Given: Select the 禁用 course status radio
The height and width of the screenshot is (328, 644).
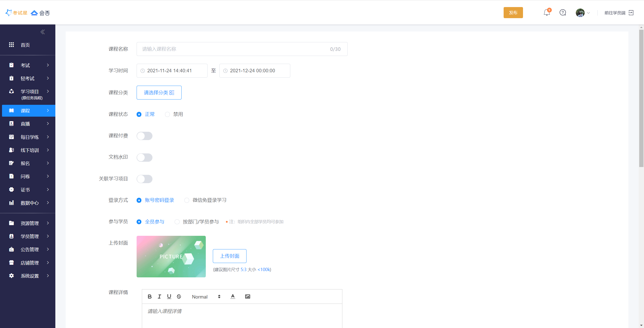Looking at the screenshot, I should pyautogui.click(x=168, y=114).
